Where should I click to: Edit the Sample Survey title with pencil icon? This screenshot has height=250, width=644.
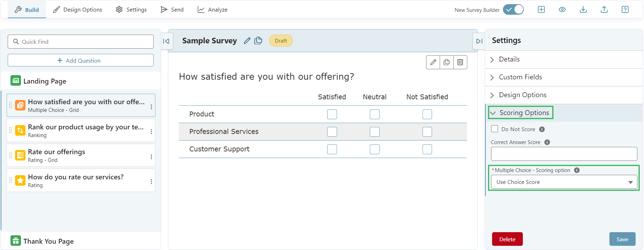(x=247, y=41)
